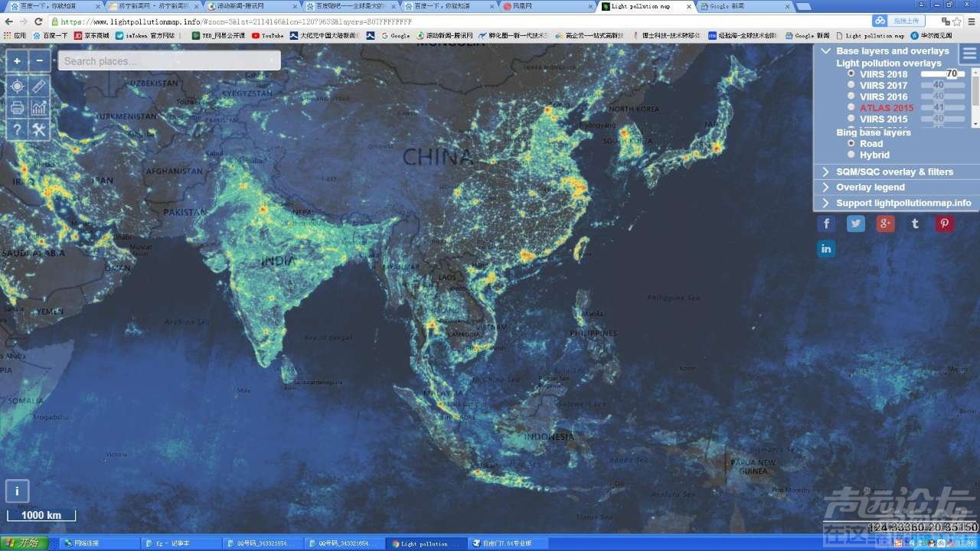Viewport: 980px width, 551px height.
Task: Select the ruler measurement tool
Action: 40,86
